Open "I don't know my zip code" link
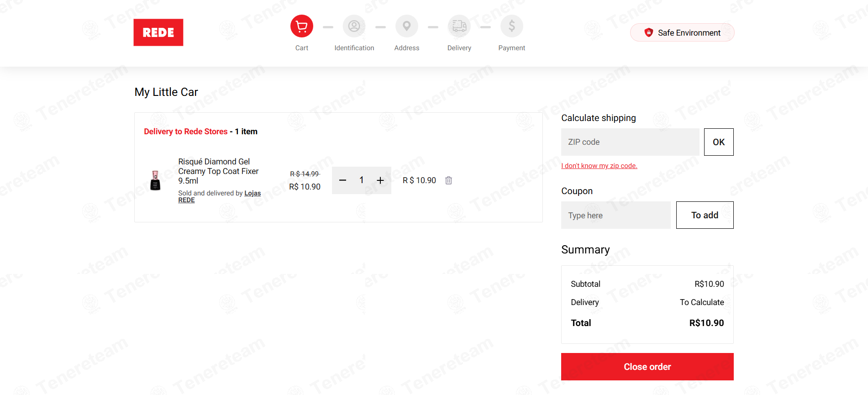This screenshot has width=868, height=395. [599, 166]
